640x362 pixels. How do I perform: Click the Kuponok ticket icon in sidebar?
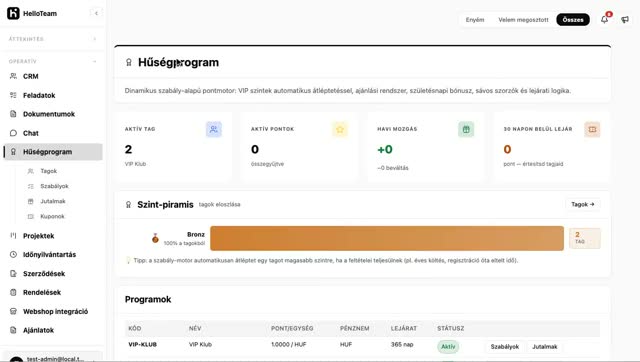point(31,216)
